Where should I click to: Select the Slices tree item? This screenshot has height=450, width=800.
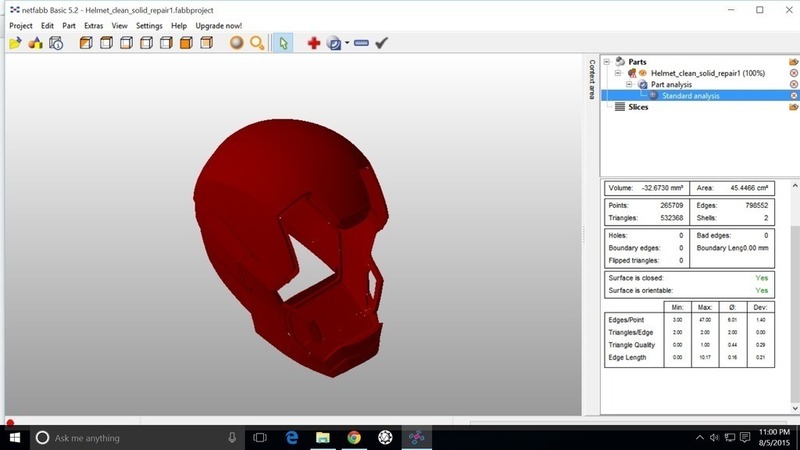point(638,107)
